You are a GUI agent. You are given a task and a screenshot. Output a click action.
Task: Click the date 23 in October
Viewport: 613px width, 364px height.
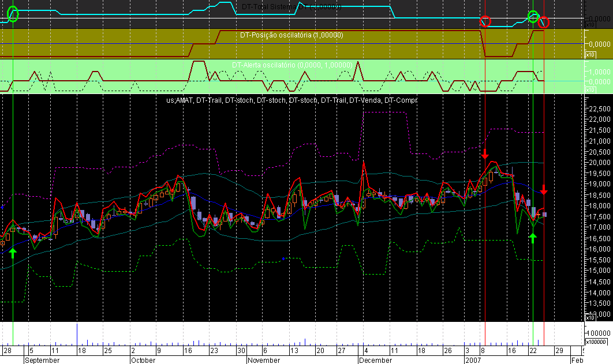click(214, 351)
